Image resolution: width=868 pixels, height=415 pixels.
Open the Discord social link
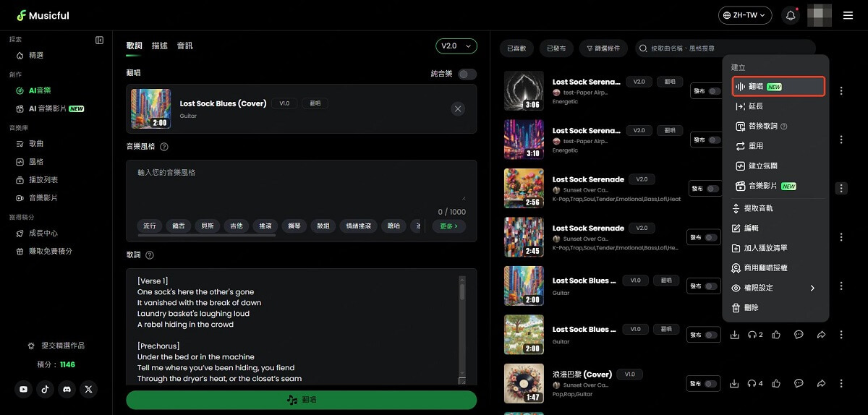67,389
